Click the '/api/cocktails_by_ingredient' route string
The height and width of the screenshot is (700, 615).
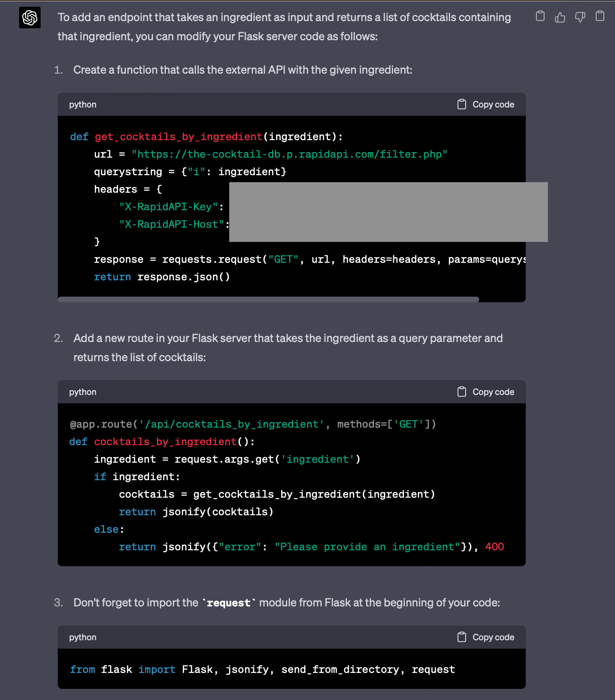(x=231, y=424)
